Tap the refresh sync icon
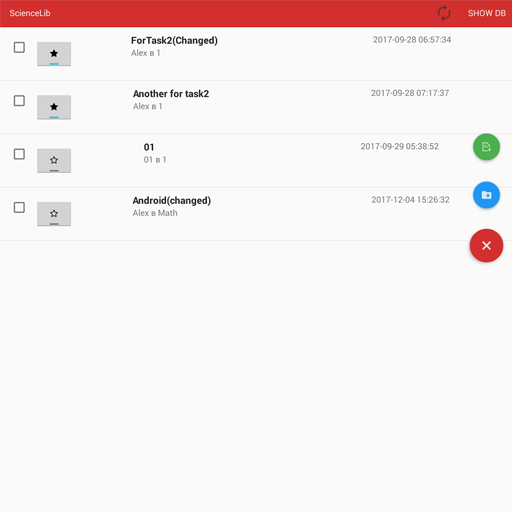 click(444, 13)
